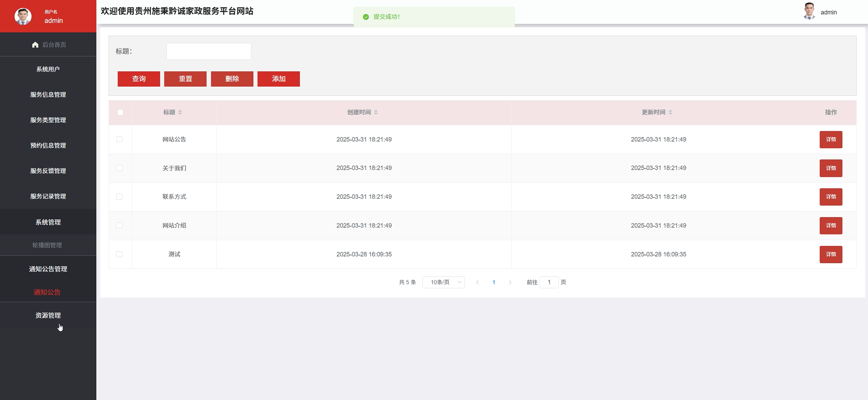Viewport: 868px width, 400px height.
Task: Open 服务信息管理 in the sidebar
Action: [48, 95]
